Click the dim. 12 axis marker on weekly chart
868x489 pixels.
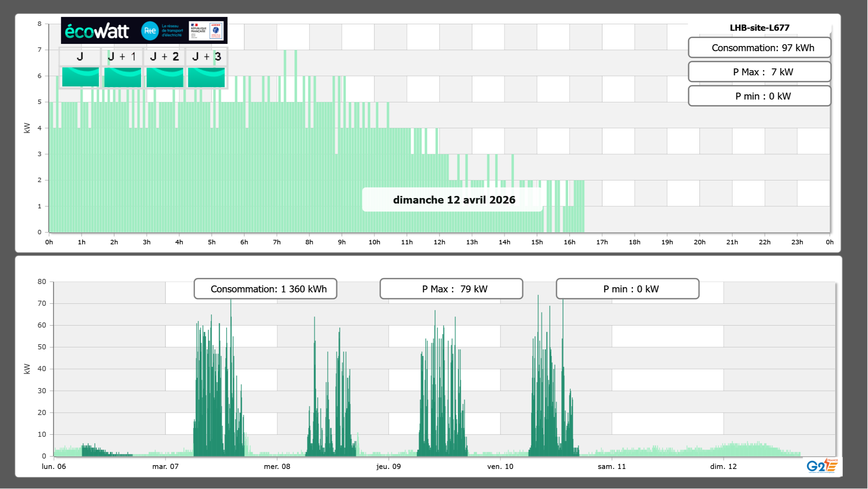tap(723, 466)
